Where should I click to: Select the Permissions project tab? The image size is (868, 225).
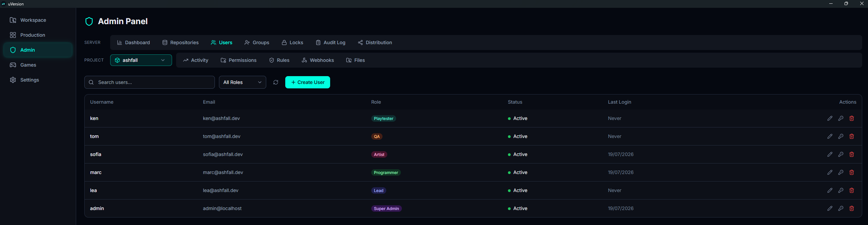pyautogui.click(x=239, y=60)
